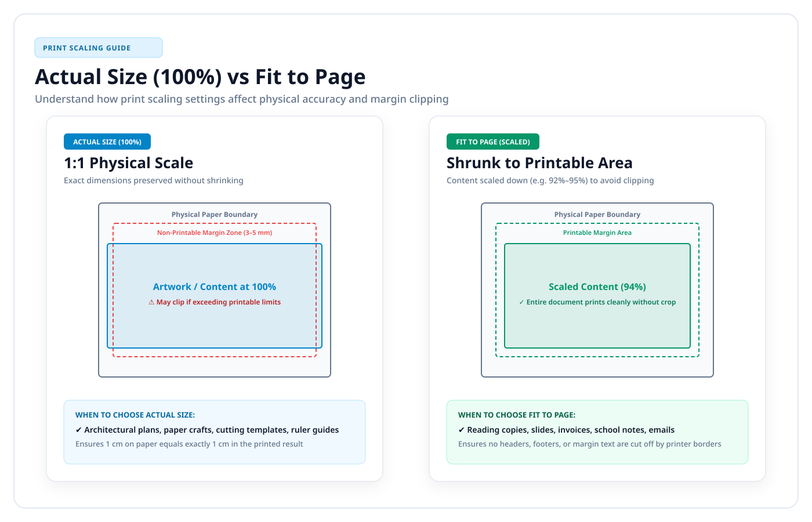Screen dimensions: 812x522
Task: Select the "Scaled Content (94%)" label
Action: tap(597, 287)
